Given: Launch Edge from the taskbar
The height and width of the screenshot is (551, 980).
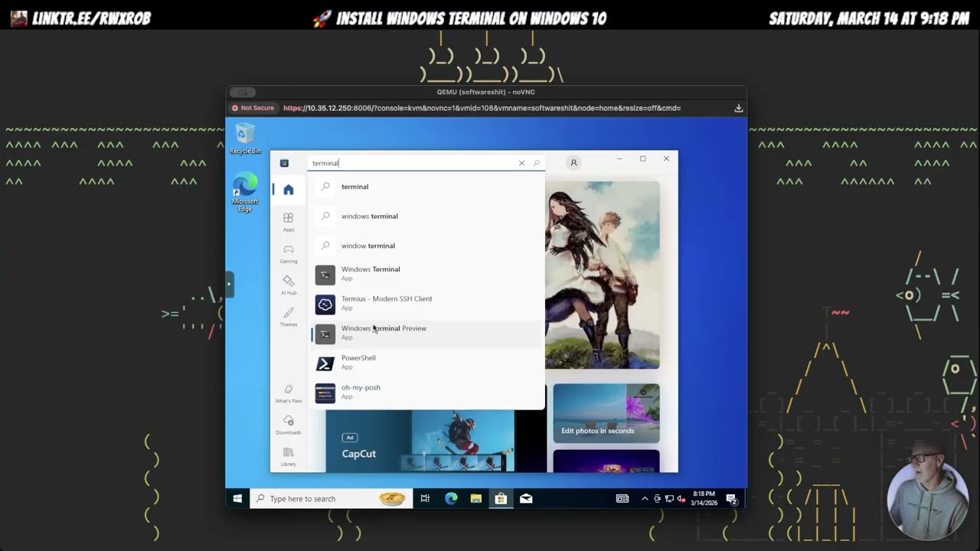Looking at the screenshot, I should point(451,499).
